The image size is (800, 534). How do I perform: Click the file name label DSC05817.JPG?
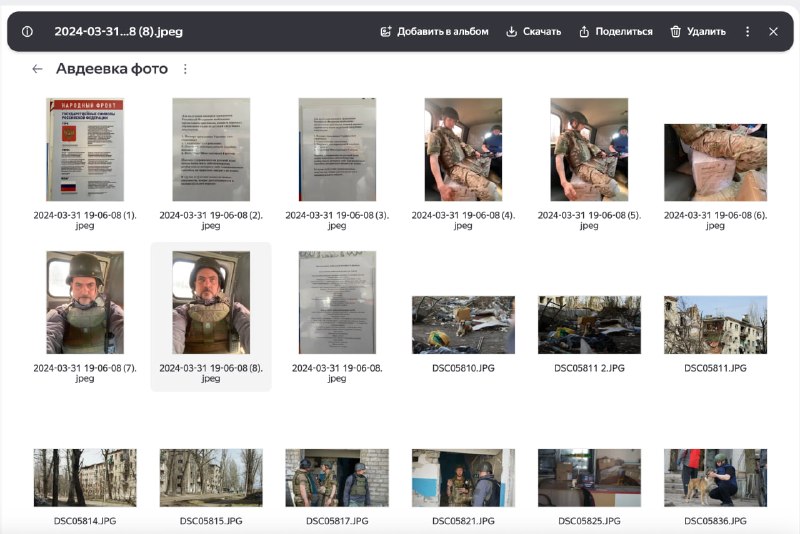337,521
